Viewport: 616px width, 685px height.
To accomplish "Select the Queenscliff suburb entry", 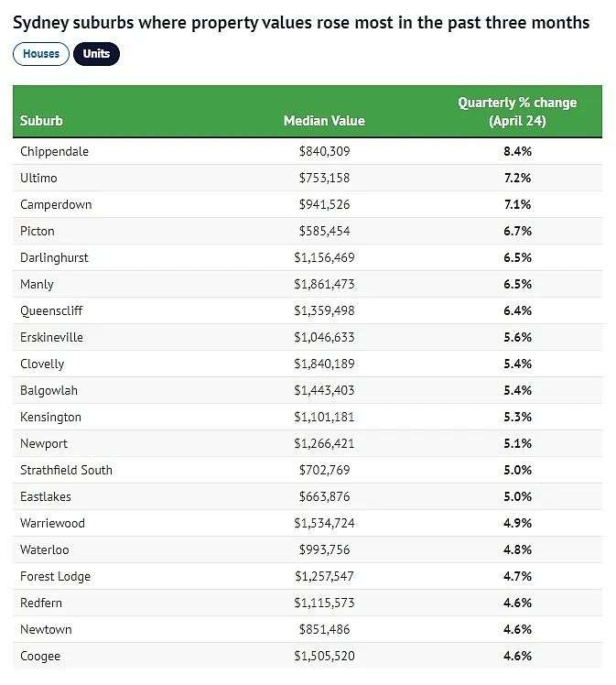I will (x=51, y=311).
